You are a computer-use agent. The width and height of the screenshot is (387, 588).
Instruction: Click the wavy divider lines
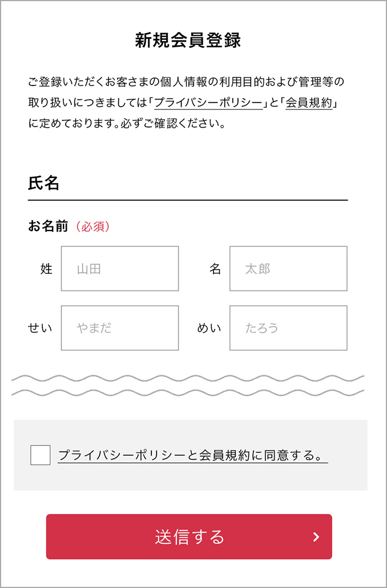click(x=188, y=386)
